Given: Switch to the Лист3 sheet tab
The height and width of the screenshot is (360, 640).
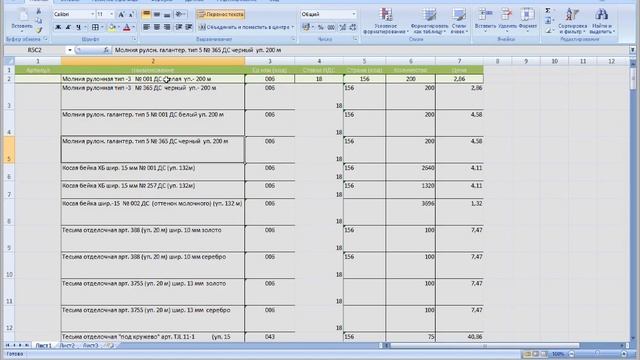Looking at the screenshot, I should point(90,346).
